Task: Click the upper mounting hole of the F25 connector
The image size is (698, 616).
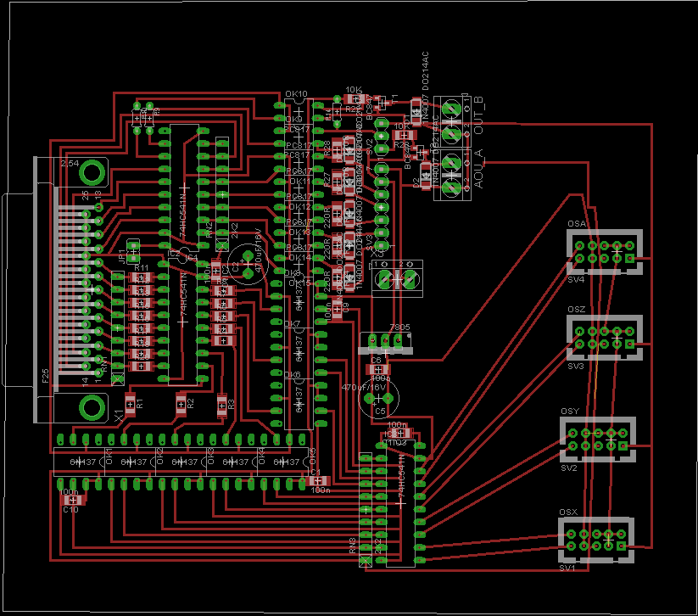Action: pyautogui.click(x=90, y=174)
